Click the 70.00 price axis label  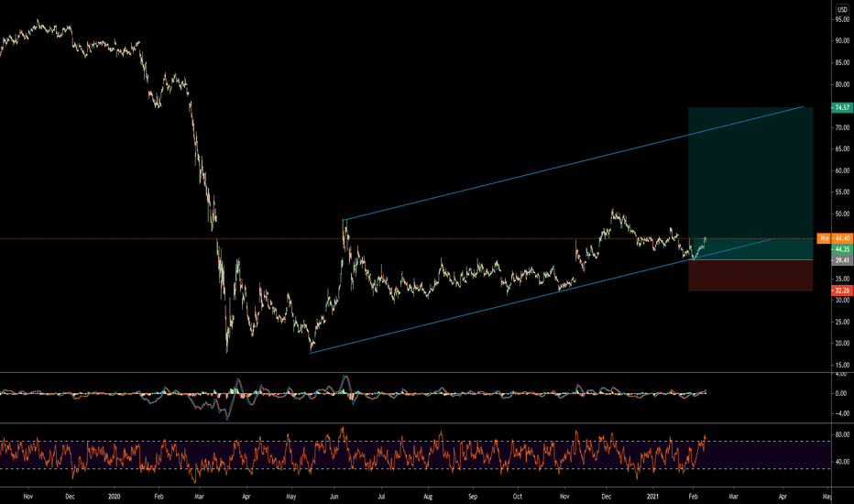[x=842, y=127]
